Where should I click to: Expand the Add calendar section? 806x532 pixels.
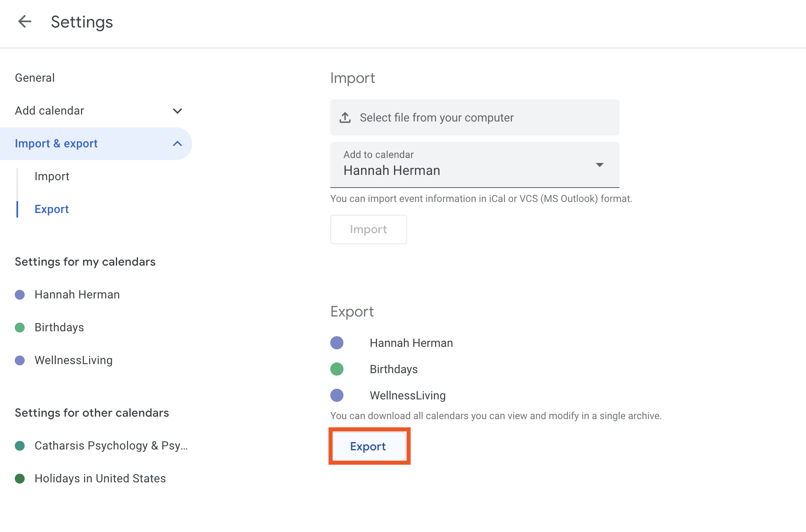pyautogui.click(x=177, y=111)
